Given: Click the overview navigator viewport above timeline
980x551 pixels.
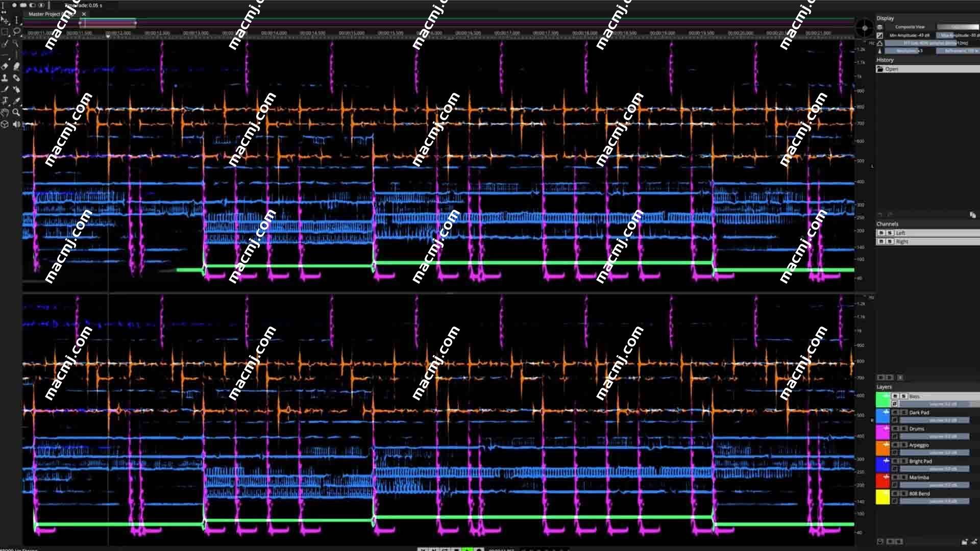Looking at the screenshot, I should tap(107, 23).
